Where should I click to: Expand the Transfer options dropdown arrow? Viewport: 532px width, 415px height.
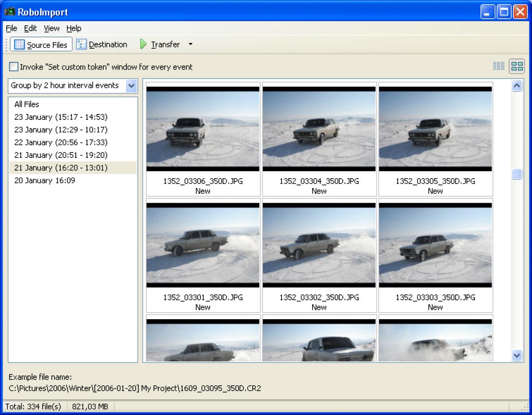(x=190, y=44)
